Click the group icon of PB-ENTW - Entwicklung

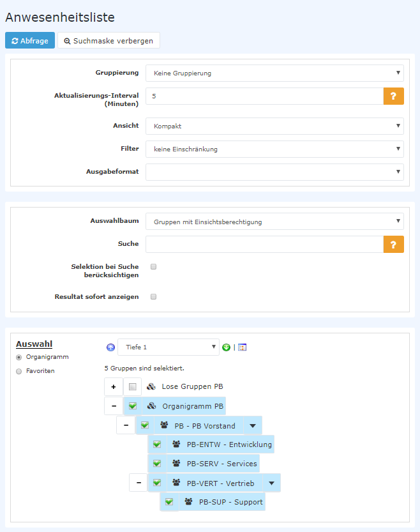click(x=176, y=445)
